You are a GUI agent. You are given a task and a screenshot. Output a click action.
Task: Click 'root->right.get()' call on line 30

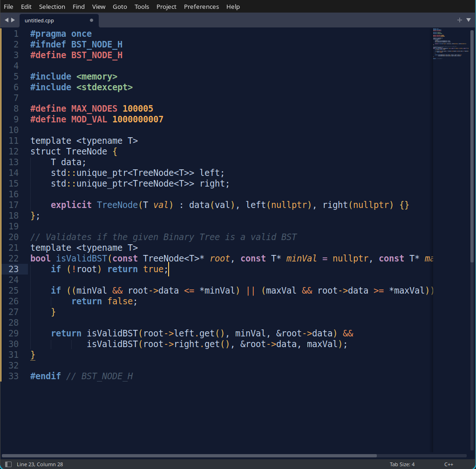pyautogui.click(x=186, y=344)
